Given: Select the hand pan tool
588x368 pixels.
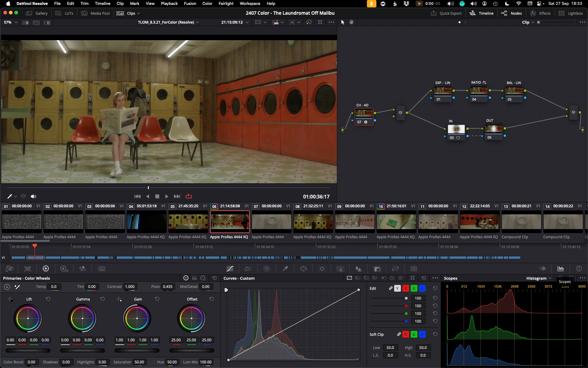Looking at the screenshot, I should (x=351, y=22).
